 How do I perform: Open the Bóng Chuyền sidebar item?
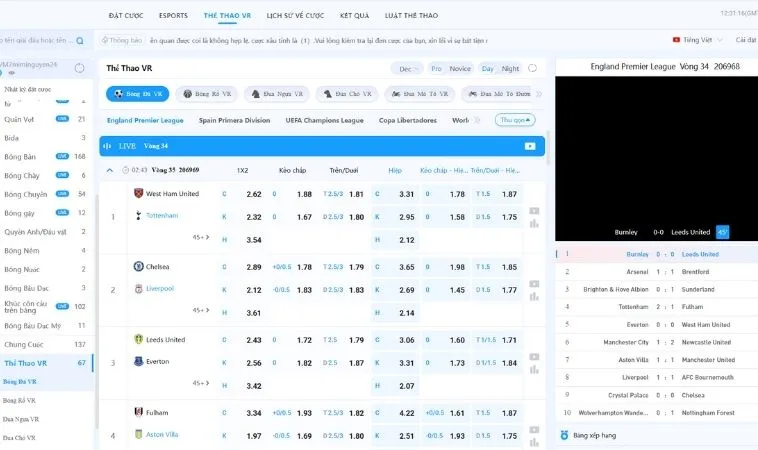(x=46, y=194)
